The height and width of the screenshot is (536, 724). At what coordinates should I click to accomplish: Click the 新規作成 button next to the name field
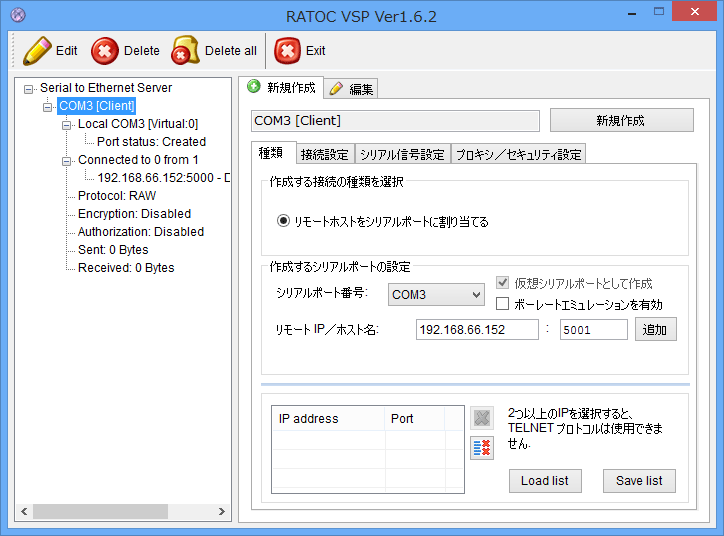[621, 120]
